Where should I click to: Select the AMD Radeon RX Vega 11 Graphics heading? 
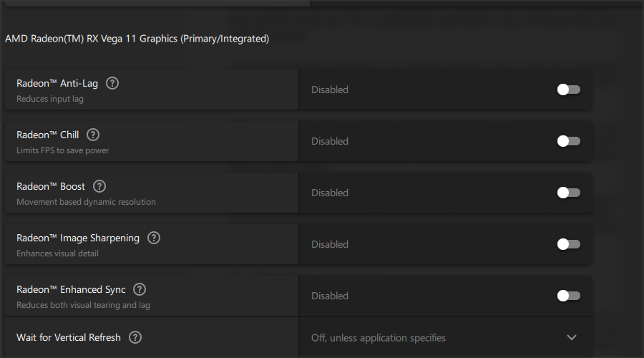point(137,39)
